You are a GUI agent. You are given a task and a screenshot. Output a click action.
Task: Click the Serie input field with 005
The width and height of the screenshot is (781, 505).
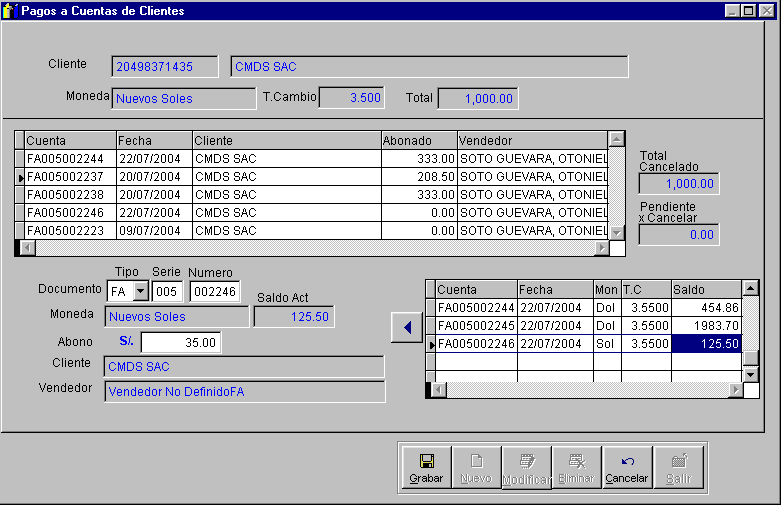pos(167,291)
